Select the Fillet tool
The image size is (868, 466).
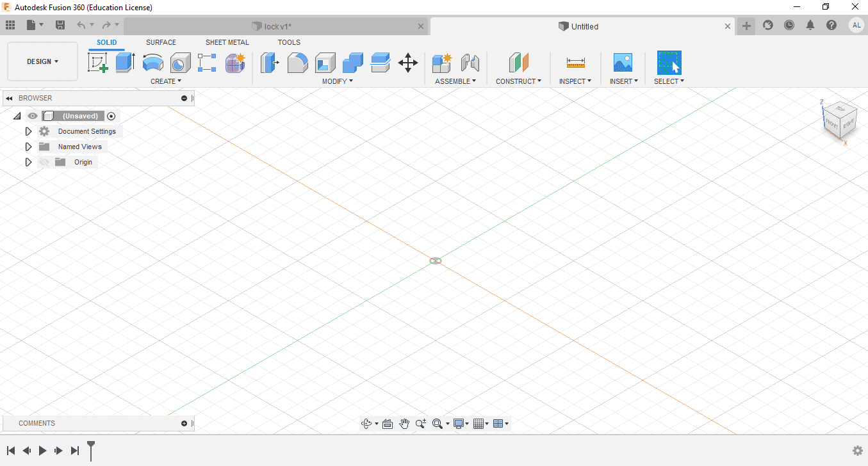point(298,63)
